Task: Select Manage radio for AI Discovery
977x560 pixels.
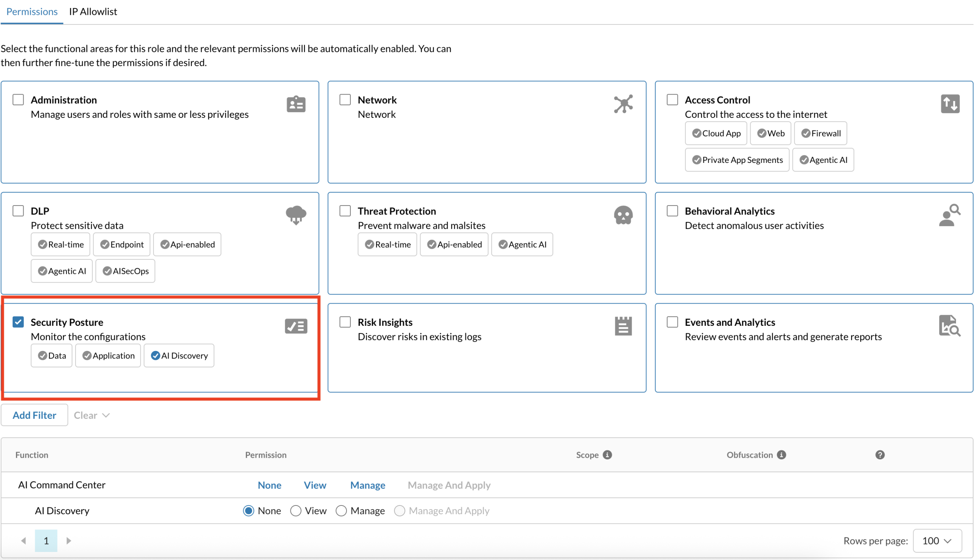Action: 341,511
